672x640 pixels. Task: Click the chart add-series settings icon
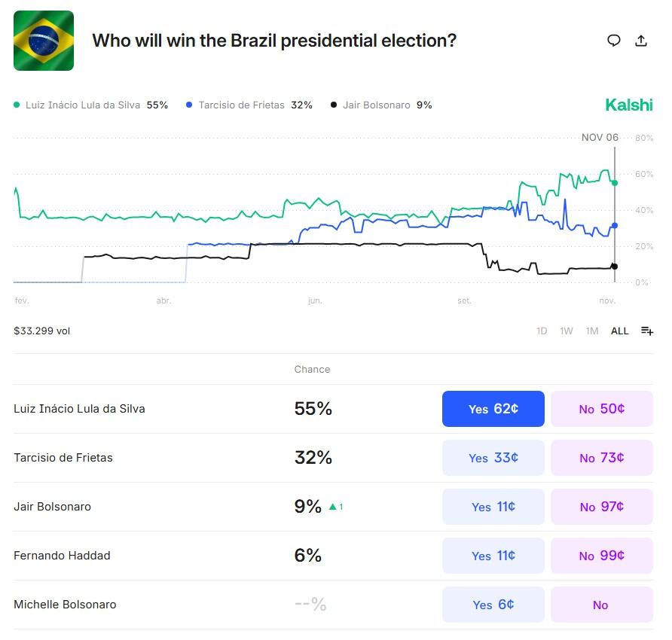pos(647,331)
